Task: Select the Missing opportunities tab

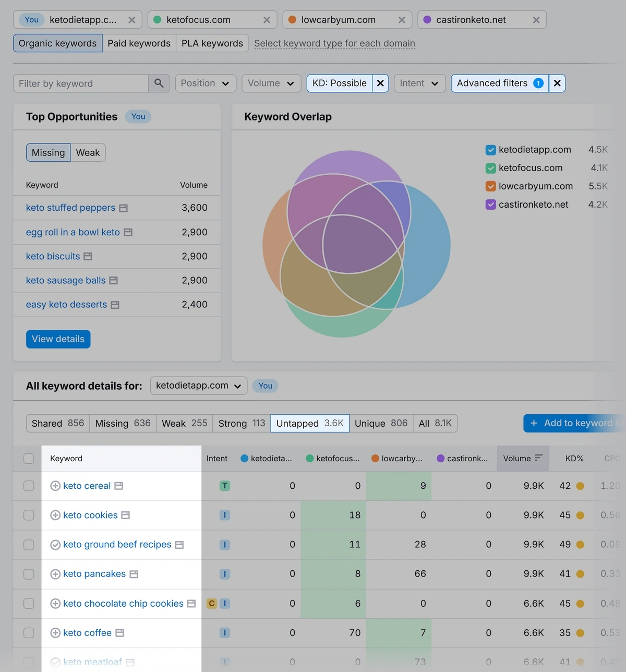Action: pos(48,153)
